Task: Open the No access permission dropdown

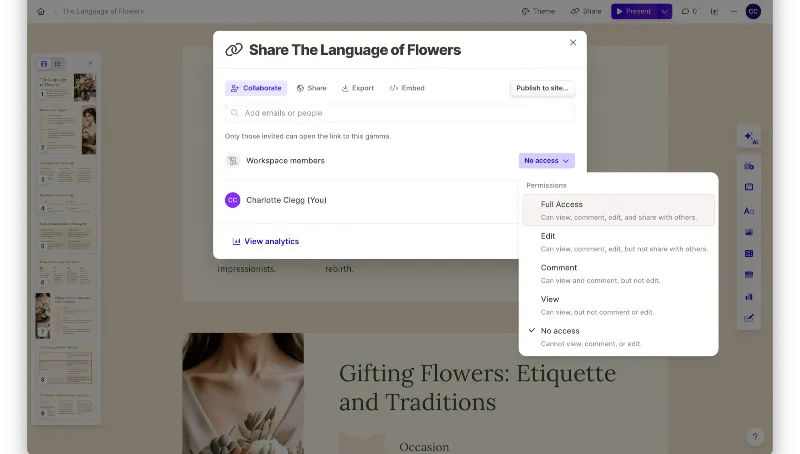Action: coord(546,160)
